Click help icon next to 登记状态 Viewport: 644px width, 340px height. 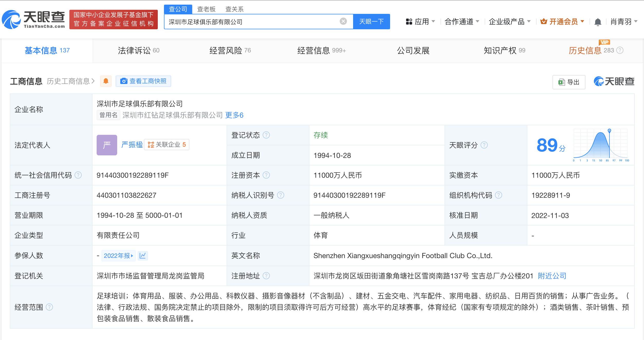[x=266, y=135]
